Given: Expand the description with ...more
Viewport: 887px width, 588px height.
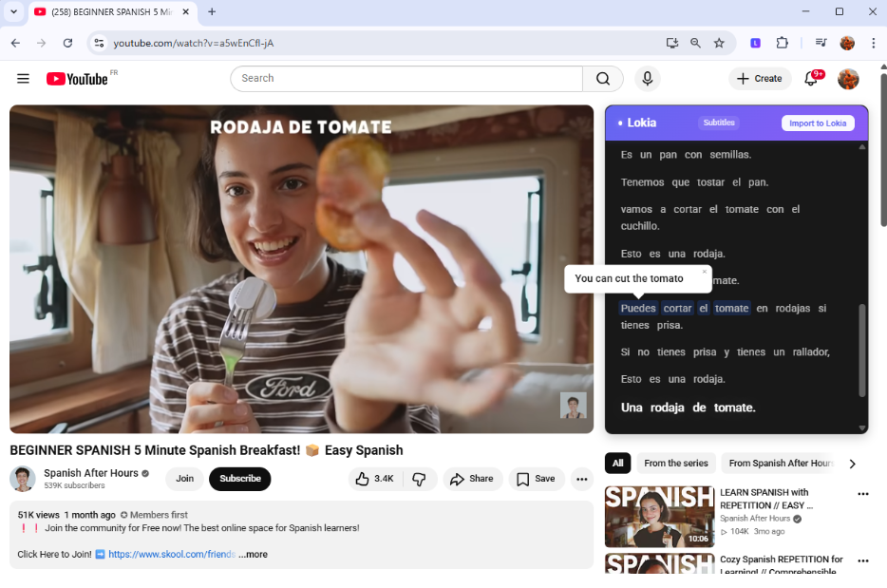Looking at the screenshot, I should point(253,554).
